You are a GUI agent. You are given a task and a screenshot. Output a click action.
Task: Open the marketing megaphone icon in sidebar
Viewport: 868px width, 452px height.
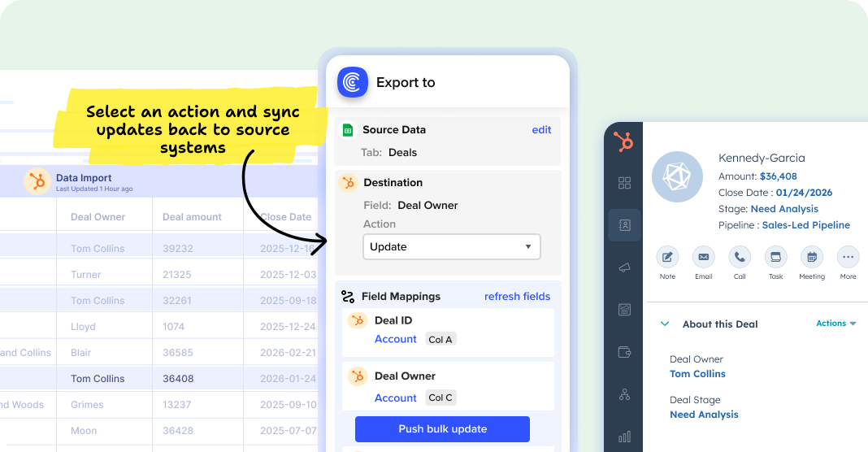point(624,267)
